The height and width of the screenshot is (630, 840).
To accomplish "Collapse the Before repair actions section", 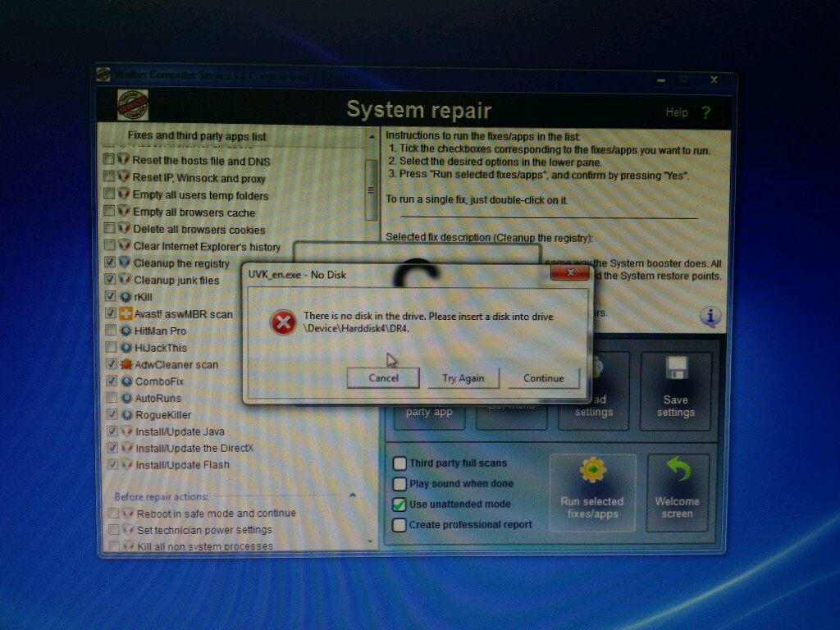I will tap(353, 495).
